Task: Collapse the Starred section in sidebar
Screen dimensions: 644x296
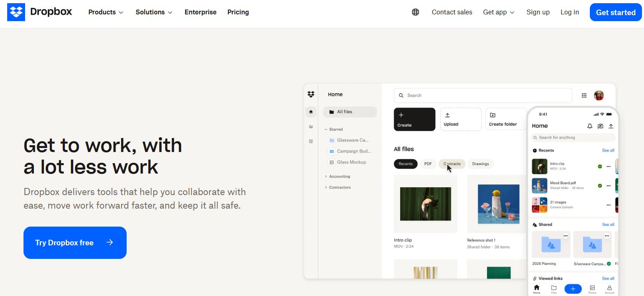Action: pyautogui.click(x=326, y=129)
